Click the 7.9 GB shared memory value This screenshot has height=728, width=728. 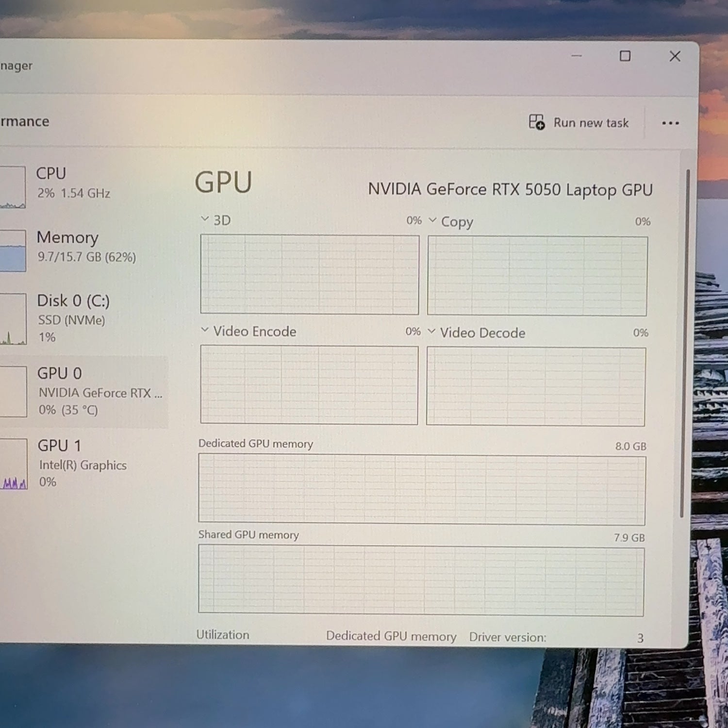(629, 537)
